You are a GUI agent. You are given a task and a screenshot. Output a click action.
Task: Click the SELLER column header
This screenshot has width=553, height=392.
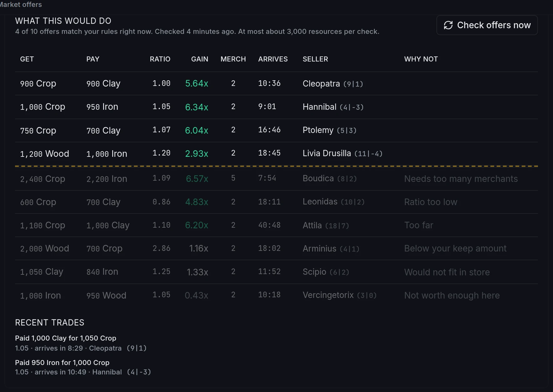[315, 59]
